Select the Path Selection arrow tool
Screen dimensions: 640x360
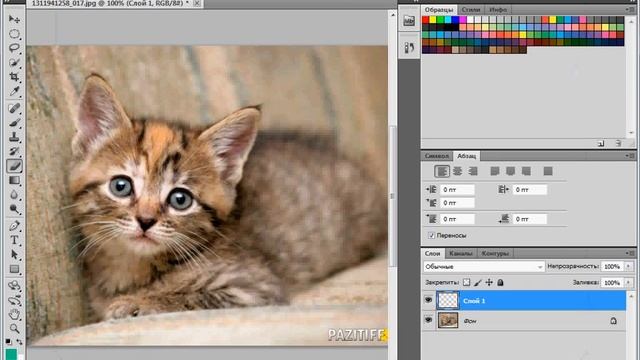[x=14, y=255]
